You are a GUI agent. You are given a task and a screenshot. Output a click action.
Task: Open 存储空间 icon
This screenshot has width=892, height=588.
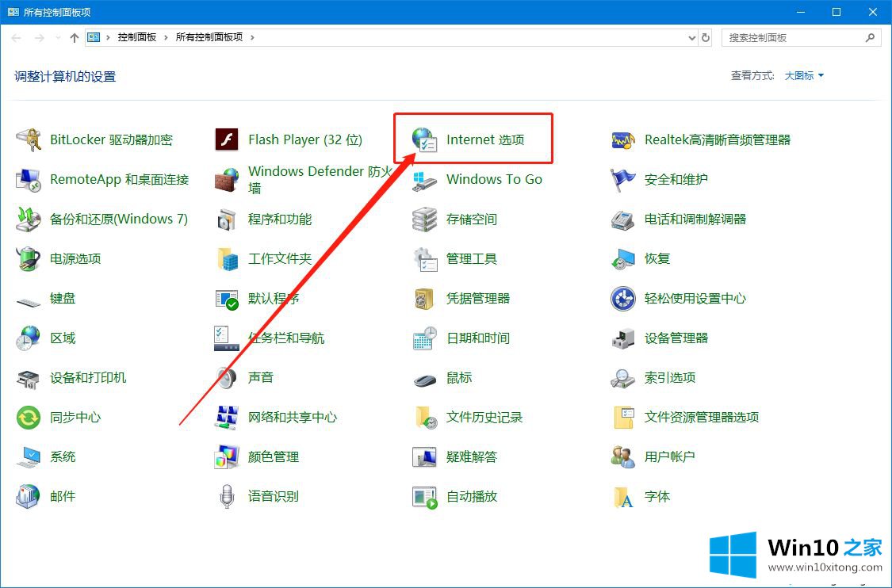[425, 220]
